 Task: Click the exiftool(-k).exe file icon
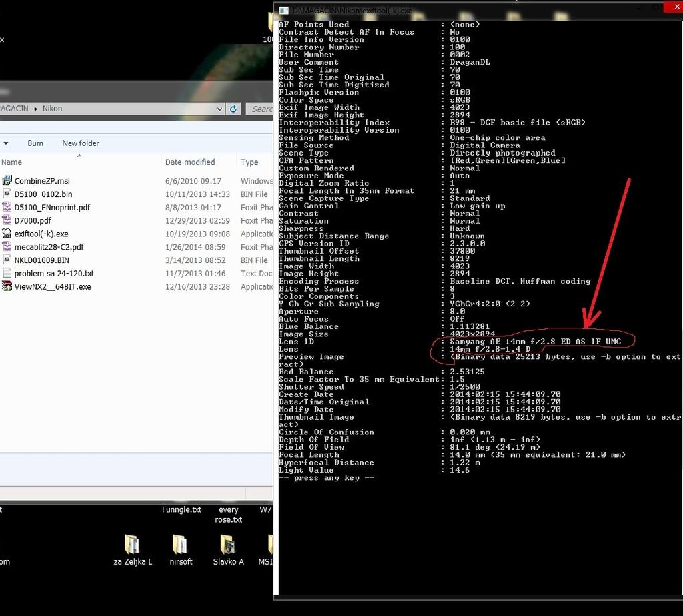[7, 234]
